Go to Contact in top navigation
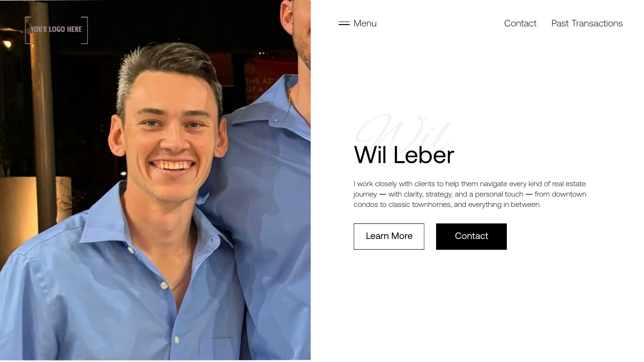The image size is (644, 362). [x=520, y=23]
